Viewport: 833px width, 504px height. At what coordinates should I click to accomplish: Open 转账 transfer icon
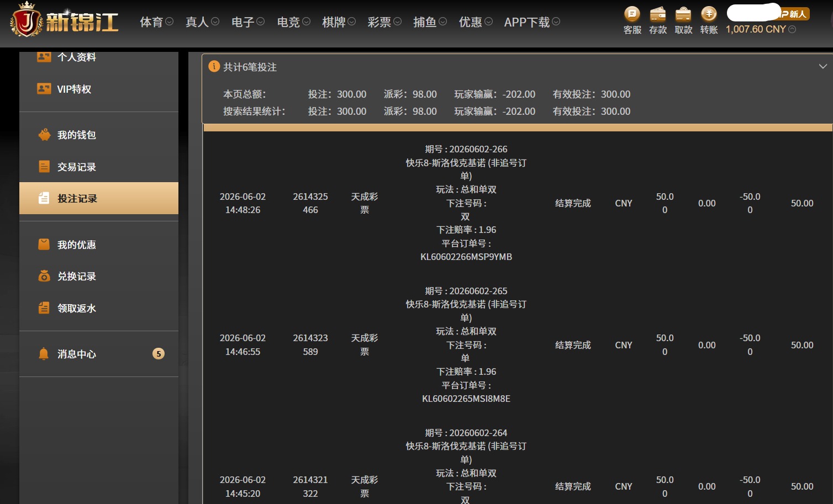(709, 14)
